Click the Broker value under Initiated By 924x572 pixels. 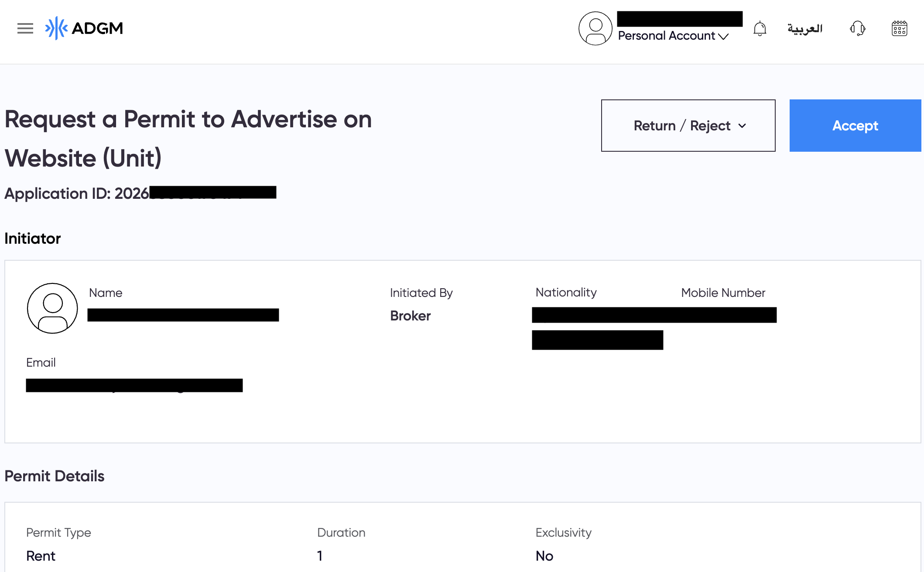[x=410, y=315]
